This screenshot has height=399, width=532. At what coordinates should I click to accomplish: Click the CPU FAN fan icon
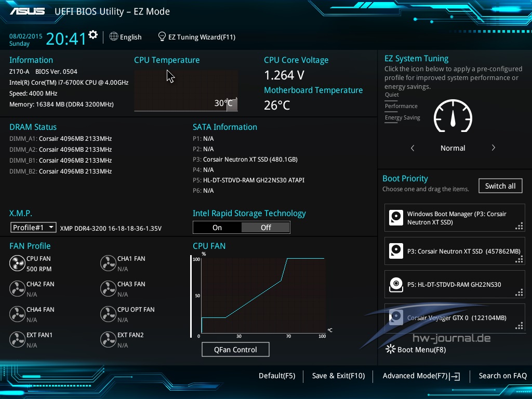pyautogui.click(x=17, y=263)
